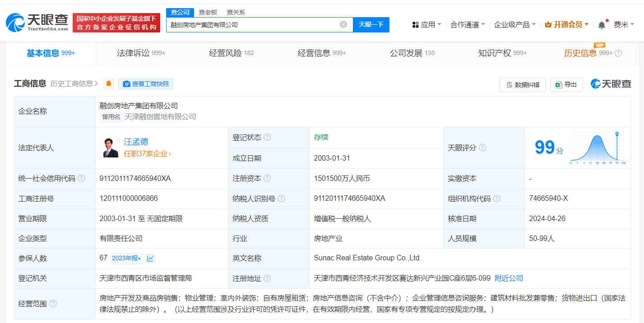The image size is (644, 323).
Task: Select the 历史信息 VIP tab
Action: pos(588,53)
